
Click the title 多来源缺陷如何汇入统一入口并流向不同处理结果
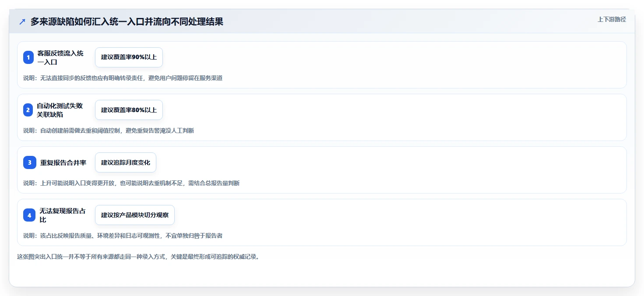127,22
